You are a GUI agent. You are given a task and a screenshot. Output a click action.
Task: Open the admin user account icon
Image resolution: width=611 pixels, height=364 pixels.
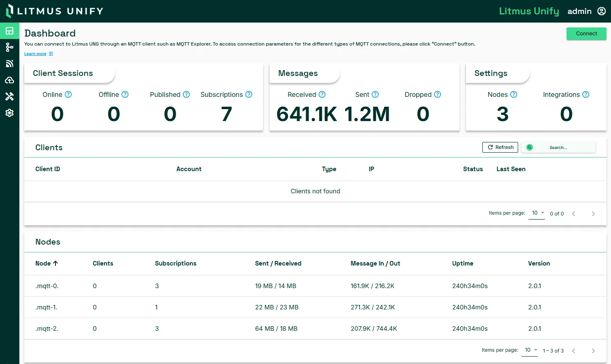coord(602,11)
